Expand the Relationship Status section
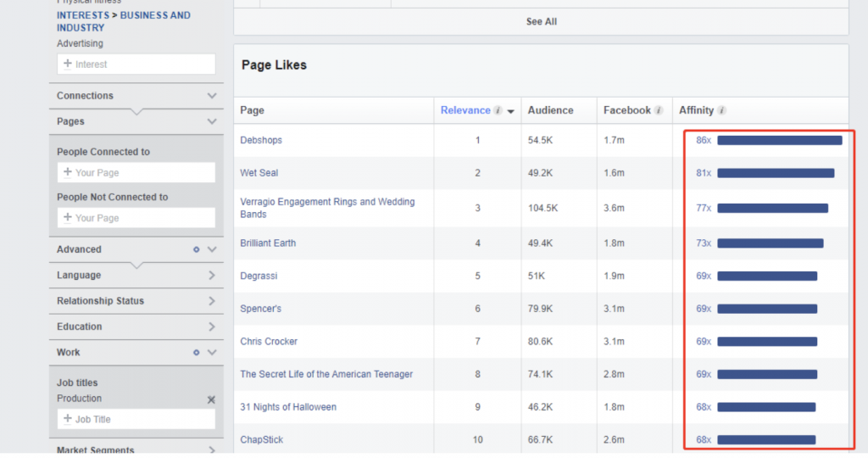 coord(211,301)
